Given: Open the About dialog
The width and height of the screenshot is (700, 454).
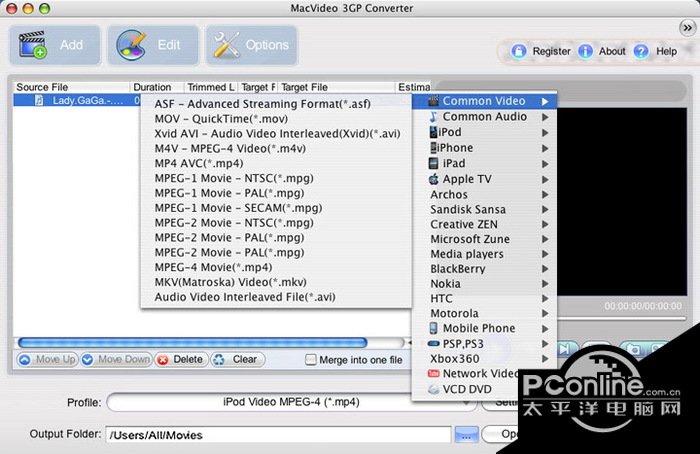Looking at the screenshot, I should click(612, 51).
